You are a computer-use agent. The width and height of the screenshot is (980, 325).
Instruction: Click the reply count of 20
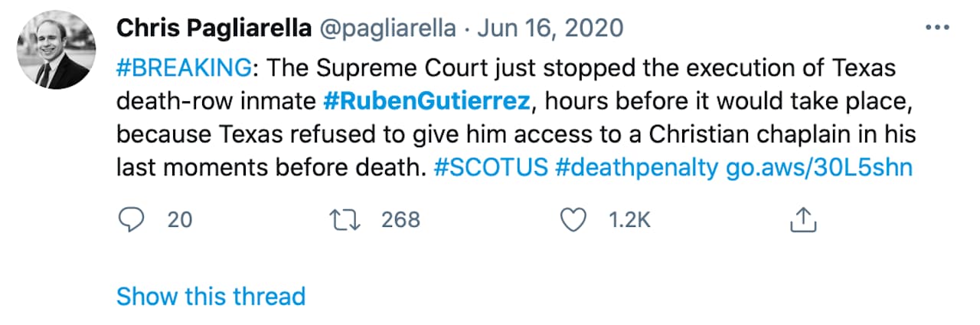click(180, 221)
